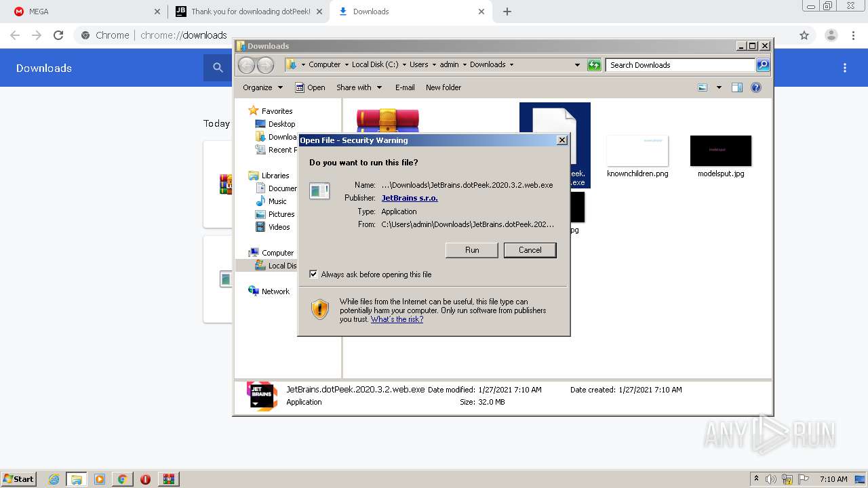
Task: Open the Share with menu
Action: point(359,87)
